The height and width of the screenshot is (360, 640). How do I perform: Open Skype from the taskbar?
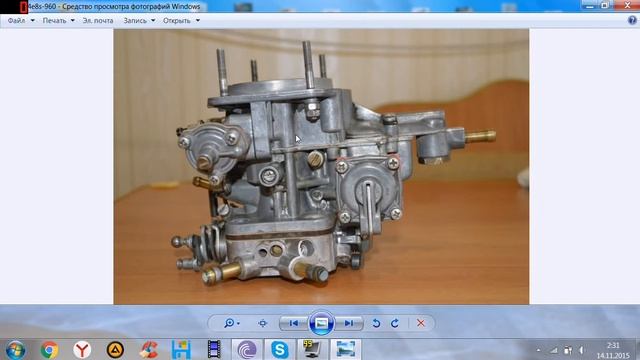coord(280,350)
